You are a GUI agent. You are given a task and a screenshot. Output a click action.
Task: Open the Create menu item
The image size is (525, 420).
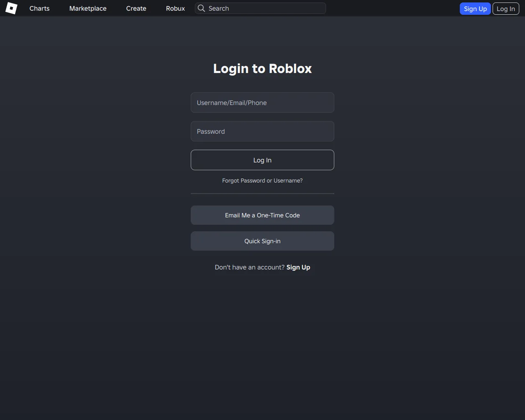tap(136, 8)
